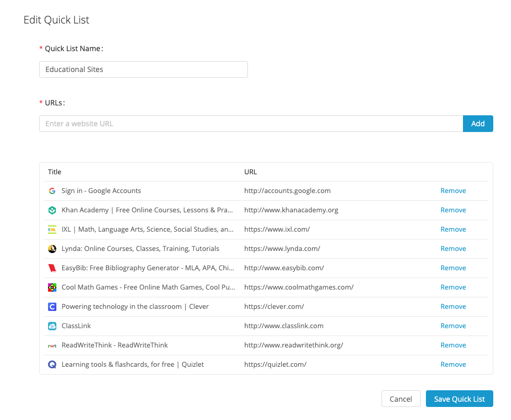Click the Google favicon in Sign in row
This screenshot has width=511, height=420.
pyautogui.click(x=52, y=191)
